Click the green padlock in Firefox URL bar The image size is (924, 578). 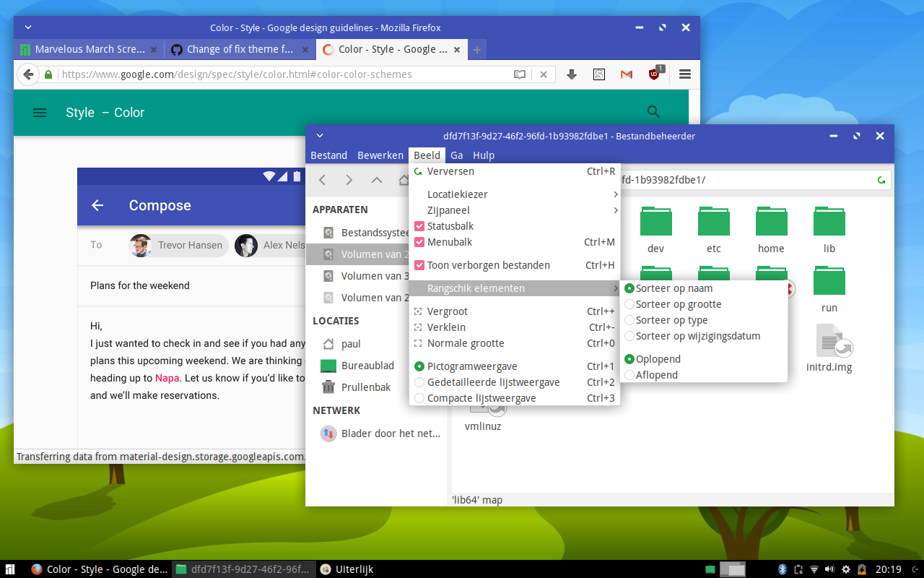point(48,74)
